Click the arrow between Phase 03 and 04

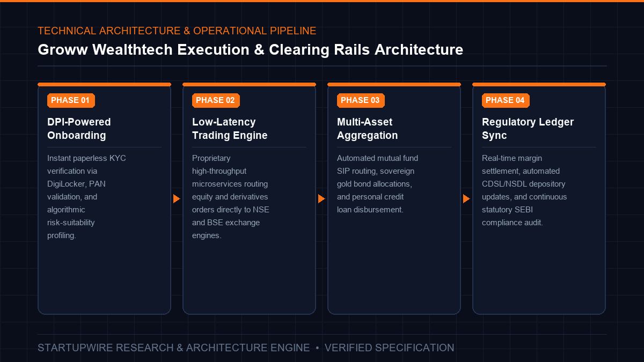[466, 199]
